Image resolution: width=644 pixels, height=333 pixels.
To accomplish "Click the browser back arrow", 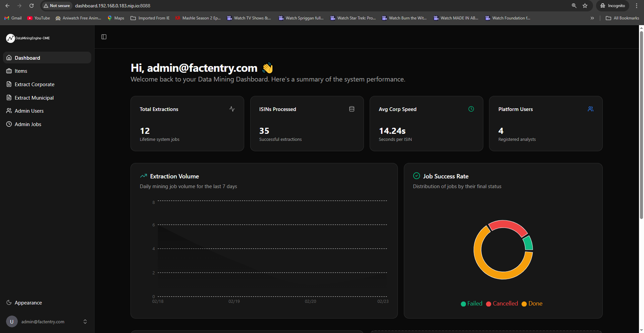I will pos(7,6).
